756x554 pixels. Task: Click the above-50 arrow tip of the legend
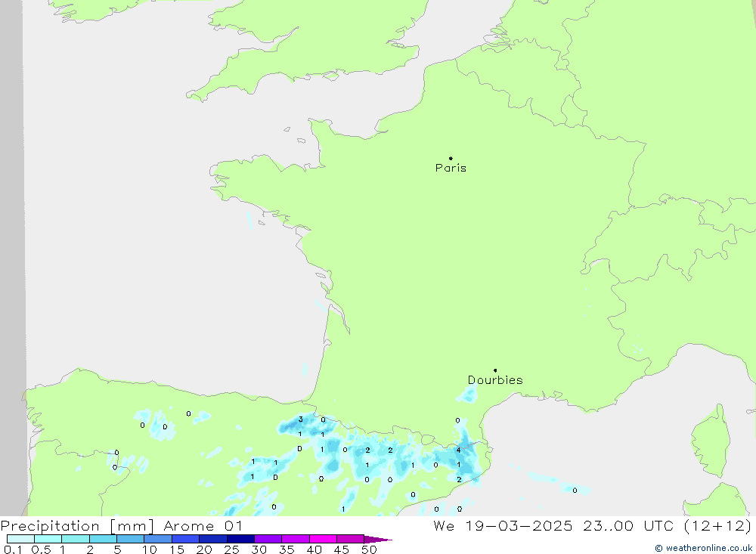(378, 539)
